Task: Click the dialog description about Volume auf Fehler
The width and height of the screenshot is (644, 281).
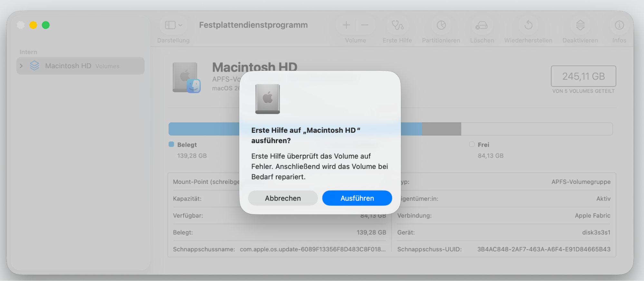Action: 320,166
